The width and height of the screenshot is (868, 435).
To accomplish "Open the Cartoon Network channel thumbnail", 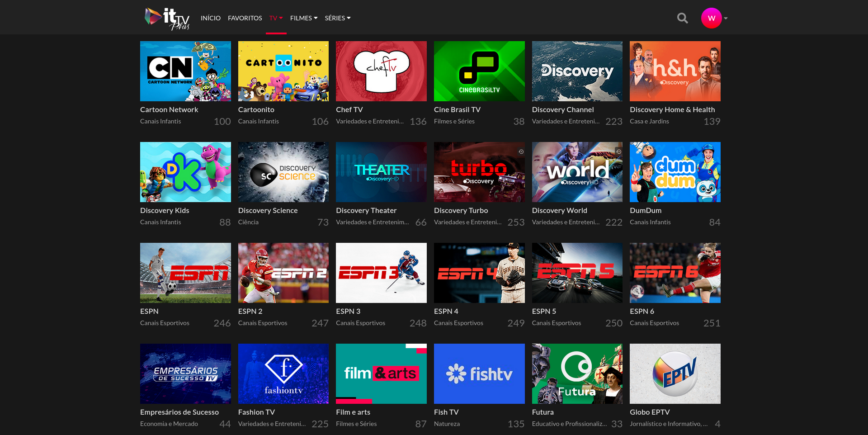I will (185, 71).
